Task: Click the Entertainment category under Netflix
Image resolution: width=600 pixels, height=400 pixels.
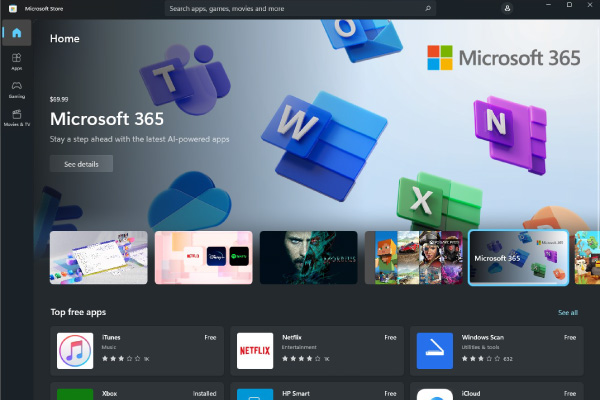Action: point(299,347)
